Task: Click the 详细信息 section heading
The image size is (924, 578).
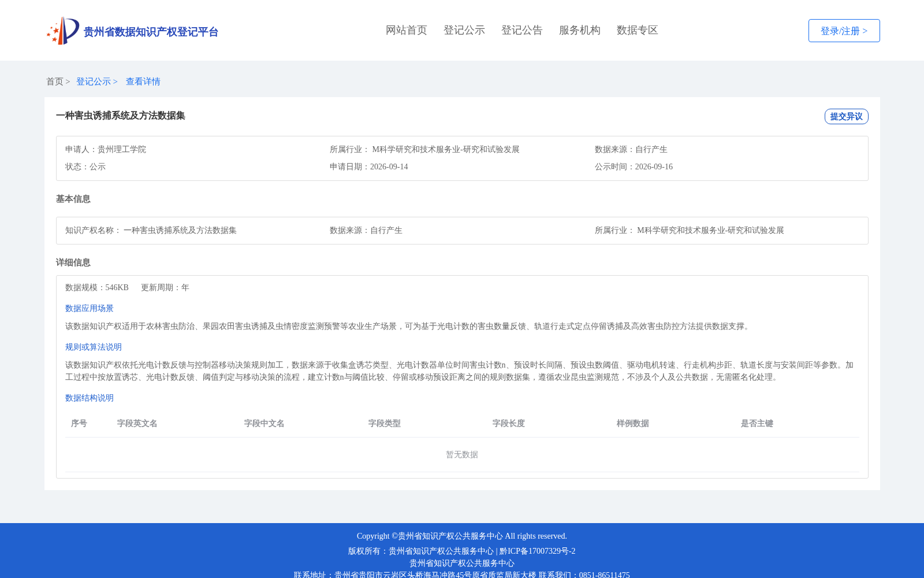Action: click(x=73, y=262)
